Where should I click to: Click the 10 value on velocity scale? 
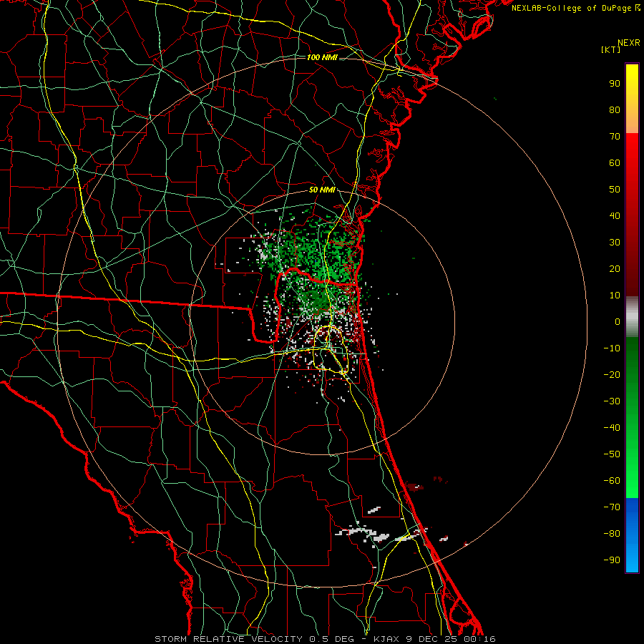click(615, 296)
